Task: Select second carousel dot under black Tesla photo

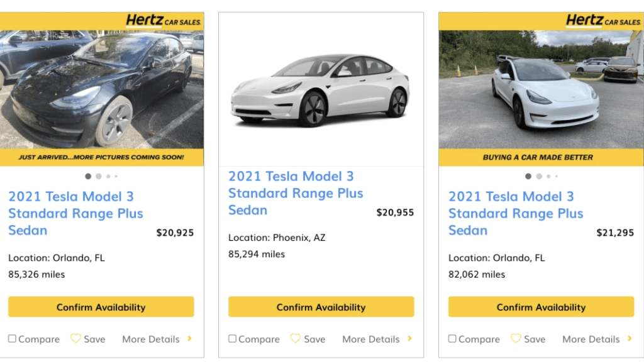Action: tap(99, 177)
